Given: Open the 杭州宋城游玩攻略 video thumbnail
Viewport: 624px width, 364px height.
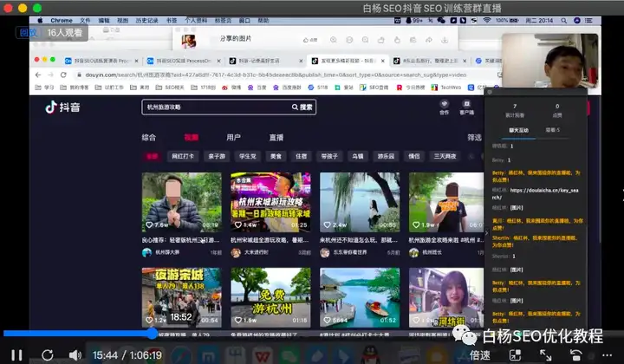Looking at the screenshot, I should click(x=270, y=202).
